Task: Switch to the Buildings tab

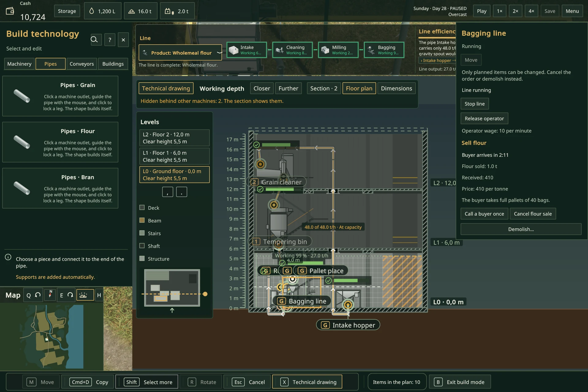Action: coord(113,64)
